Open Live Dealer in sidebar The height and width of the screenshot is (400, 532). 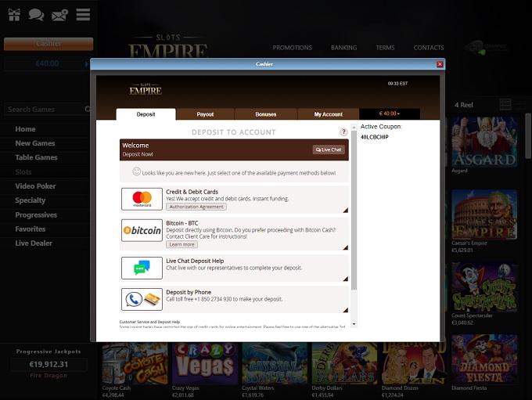34,243
